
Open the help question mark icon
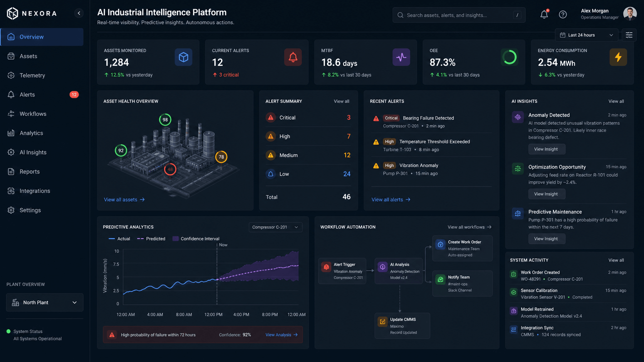tap(563, 15)
